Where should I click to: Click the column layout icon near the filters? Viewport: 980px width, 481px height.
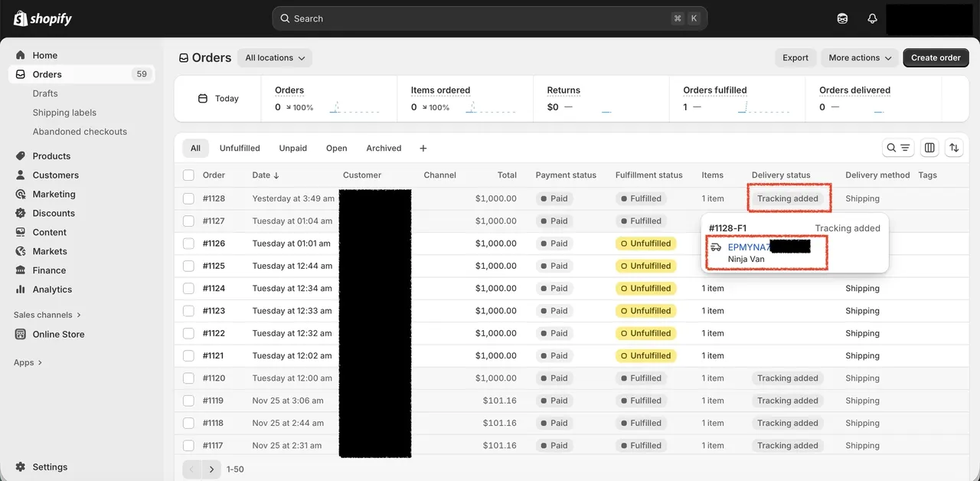click(x=929, y=147)
